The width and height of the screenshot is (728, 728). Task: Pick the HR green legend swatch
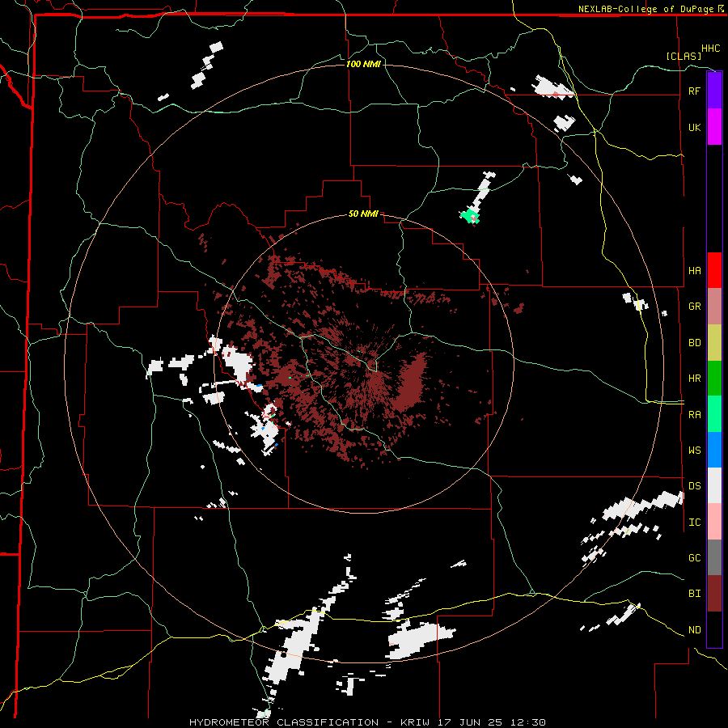pos(714,378)
